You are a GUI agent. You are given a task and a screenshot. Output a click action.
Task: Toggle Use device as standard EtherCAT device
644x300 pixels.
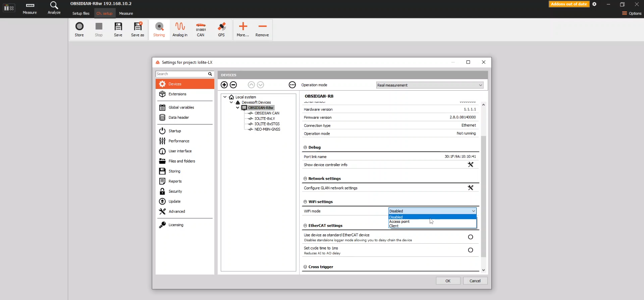coord(471,237)
